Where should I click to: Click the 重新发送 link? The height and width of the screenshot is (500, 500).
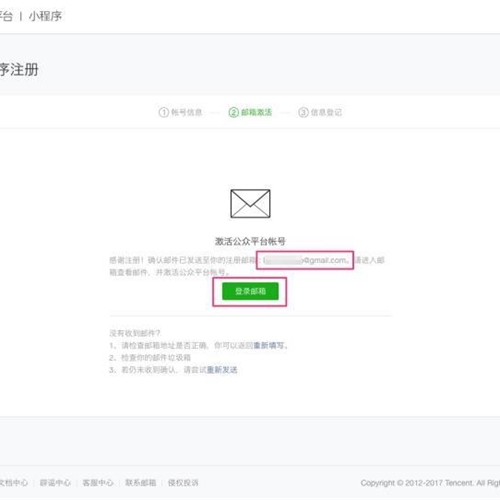(222, 370)
